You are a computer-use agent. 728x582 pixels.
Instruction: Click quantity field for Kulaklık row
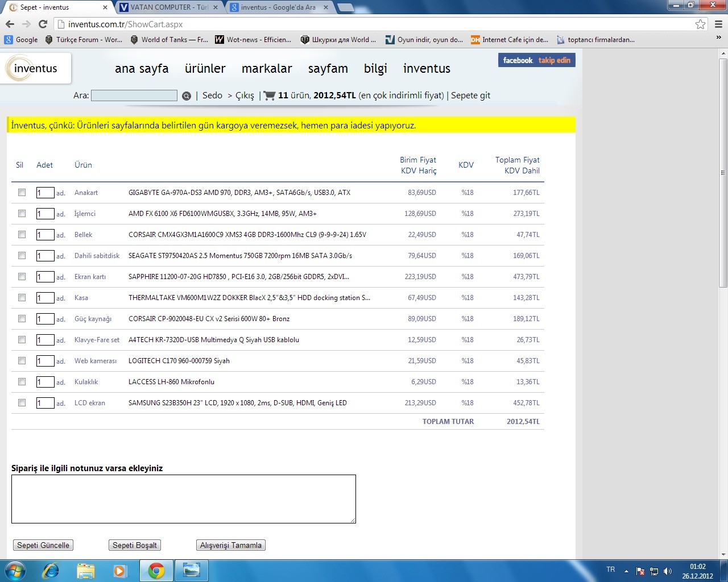(45, 382)
